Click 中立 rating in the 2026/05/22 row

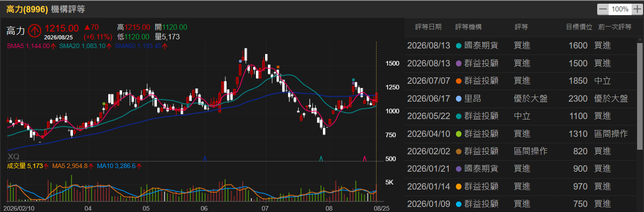tap(522, 116)
